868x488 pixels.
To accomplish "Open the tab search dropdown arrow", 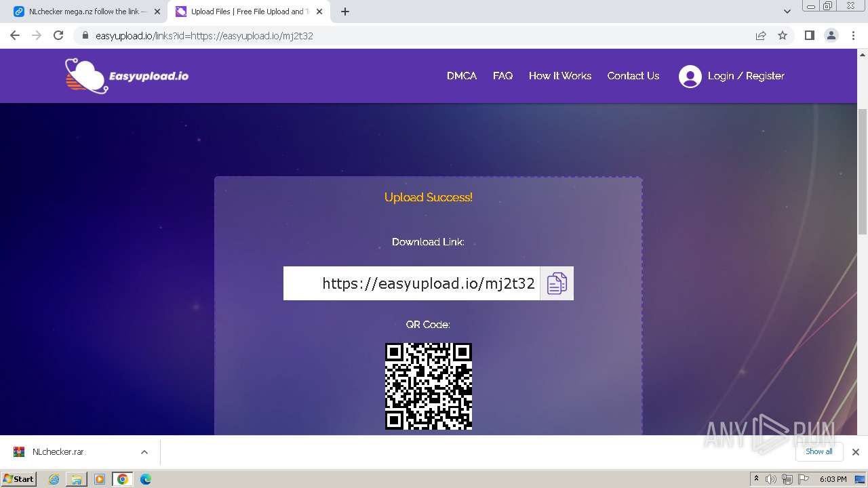I will [x=787, y=12].
